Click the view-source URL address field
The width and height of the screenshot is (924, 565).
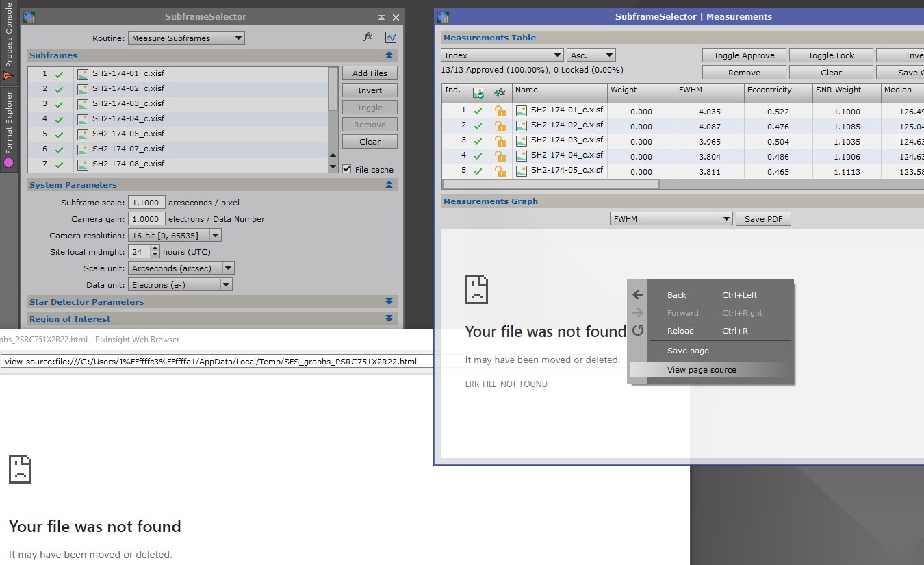click(217, 362)
